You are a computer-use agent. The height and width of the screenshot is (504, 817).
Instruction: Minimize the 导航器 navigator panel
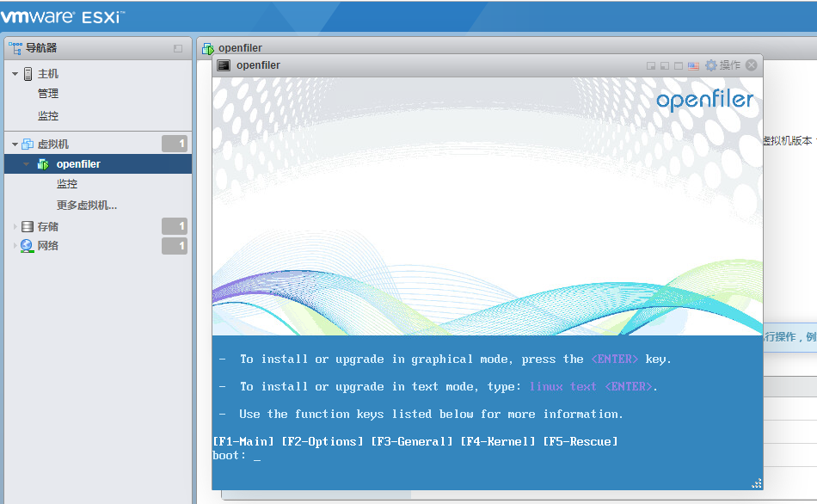(x=178, y=48)
